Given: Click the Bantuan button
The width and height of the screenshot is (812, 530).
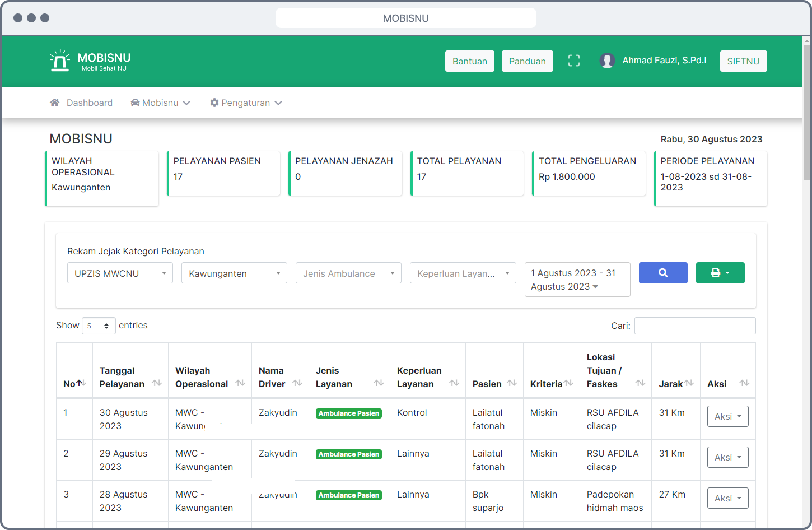Looking at the screenshot, I should [469, 61].
